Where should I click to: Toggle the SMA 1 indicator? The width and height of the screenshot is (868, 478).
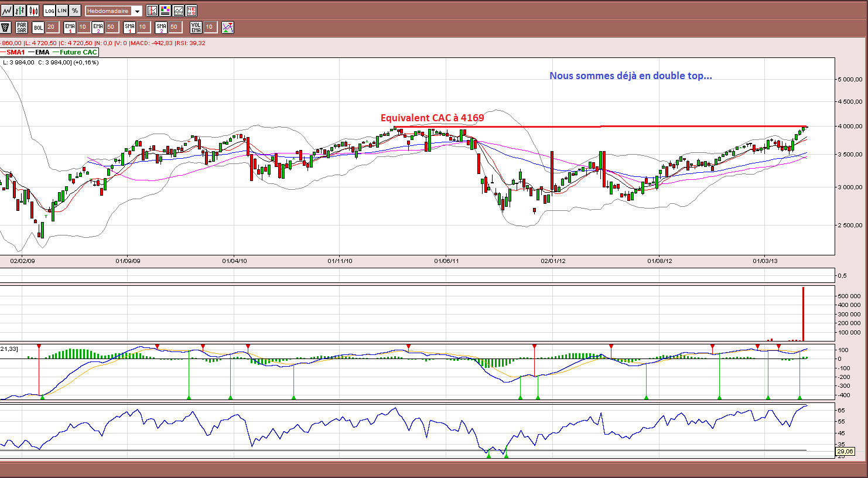(x=129, y=27)
